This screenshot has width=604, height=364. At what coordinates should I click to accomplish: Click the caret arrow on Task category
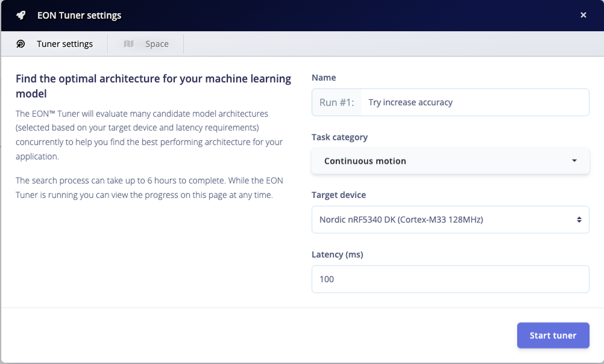574,161
